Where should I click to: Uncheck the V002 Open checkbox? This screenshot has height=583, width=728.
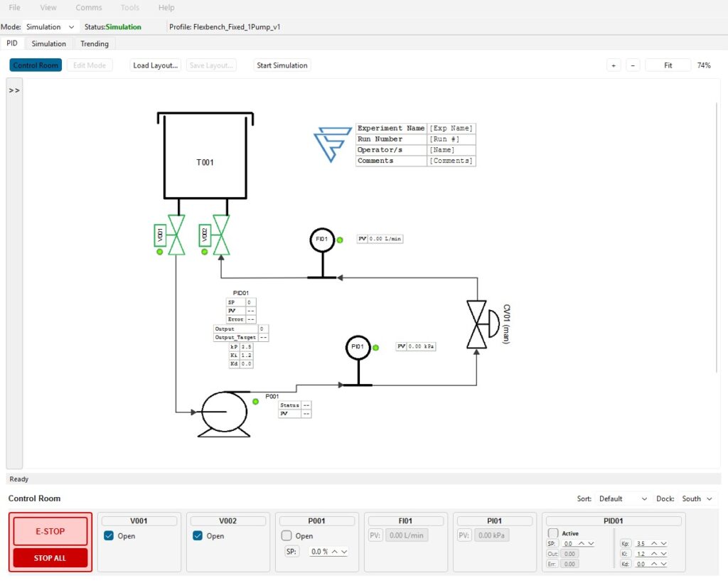(x=198, y=536)
